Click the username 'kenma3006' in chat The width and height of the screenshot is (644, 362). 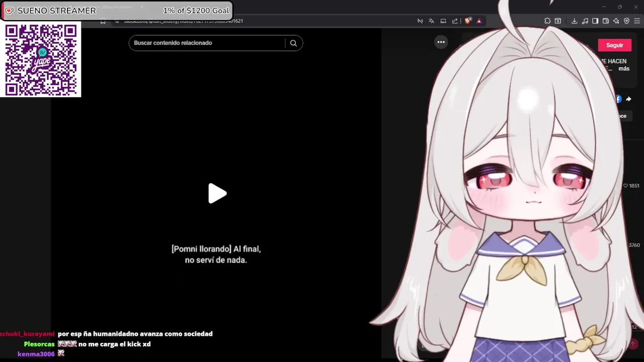point(36,354)
